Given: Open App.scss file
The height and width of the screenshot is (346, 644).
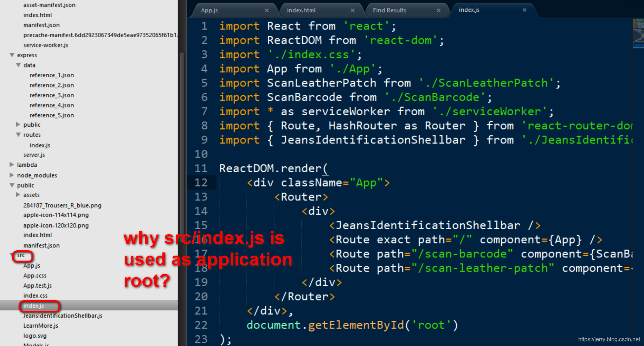Looking at the screenshot, I should (x=35, y=276).
